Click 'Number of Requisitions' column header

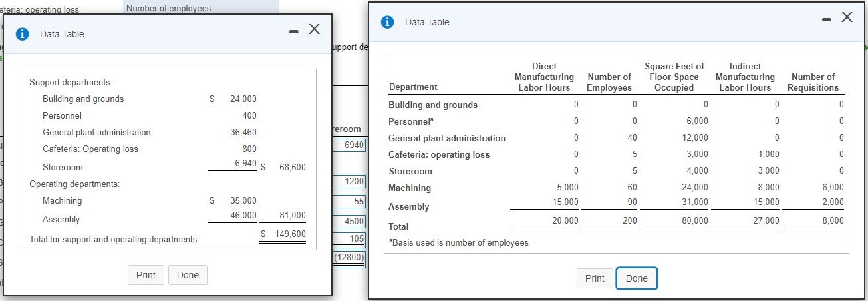point(813,82)
